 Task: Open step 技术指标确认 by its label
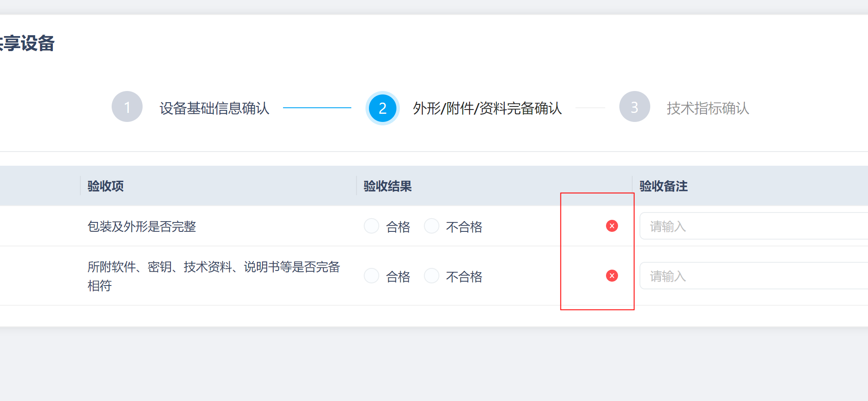point(707,109)
